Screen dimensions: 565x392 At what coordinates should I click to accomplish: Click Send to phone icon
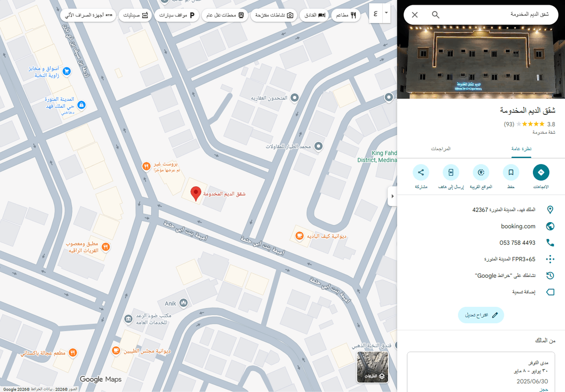click(x=451, y=173)
